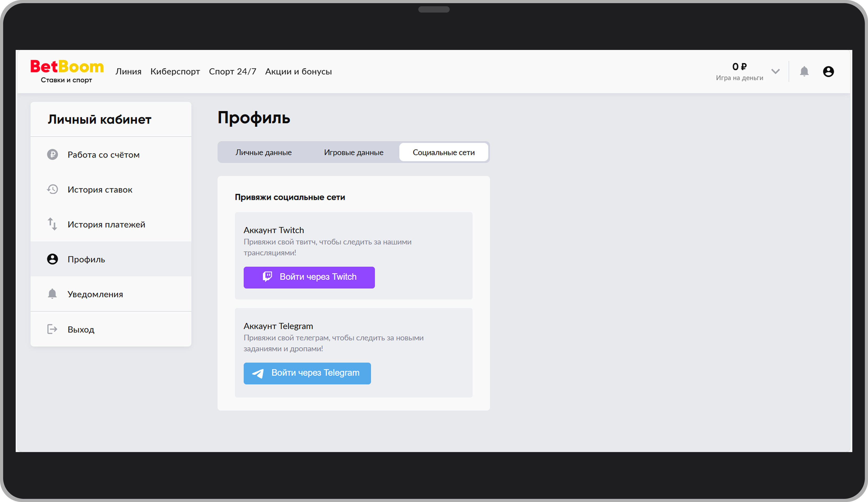
Task: Open Спорт 24/7 page
Action: (x=232, y=71)
